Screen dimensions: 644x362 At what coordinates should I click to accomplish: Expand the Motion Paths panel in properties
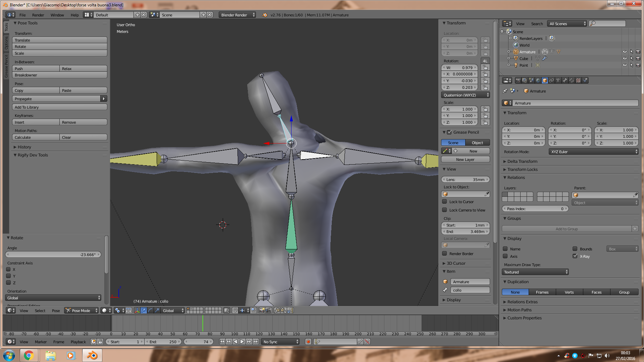[519, 310]
